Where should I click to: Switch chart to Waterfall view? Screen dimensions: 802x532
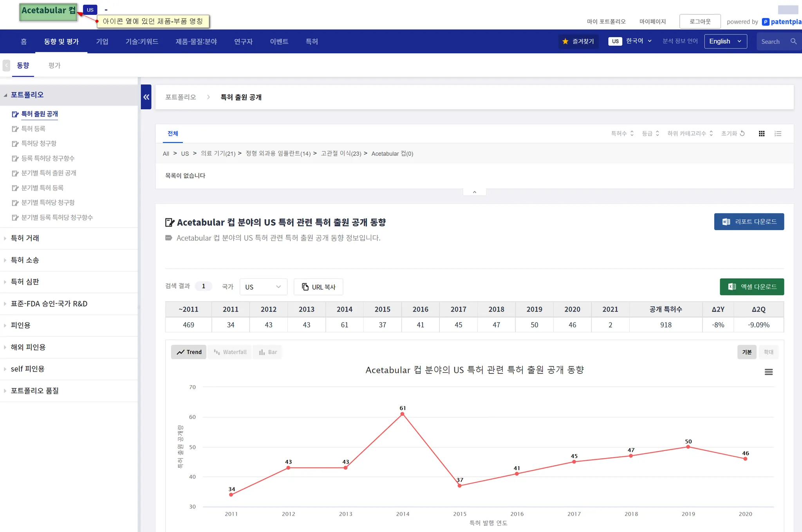pyautogui.click(x=230, y=352)
